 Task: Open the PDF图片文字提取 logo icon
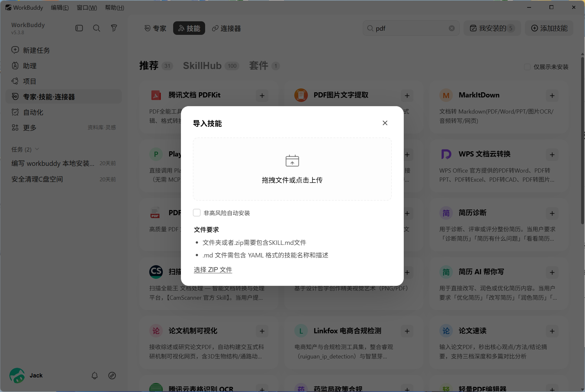(301, 95)
